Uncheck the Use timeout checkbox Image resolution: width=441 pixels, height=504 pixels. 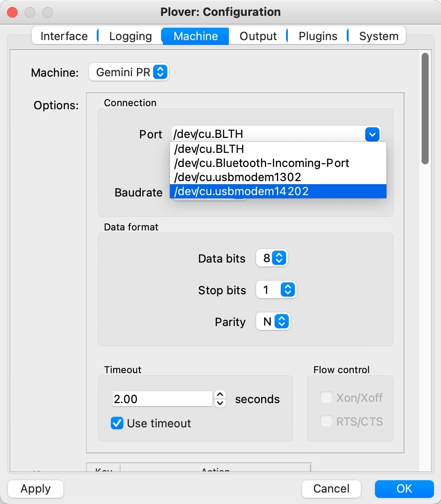117,423
